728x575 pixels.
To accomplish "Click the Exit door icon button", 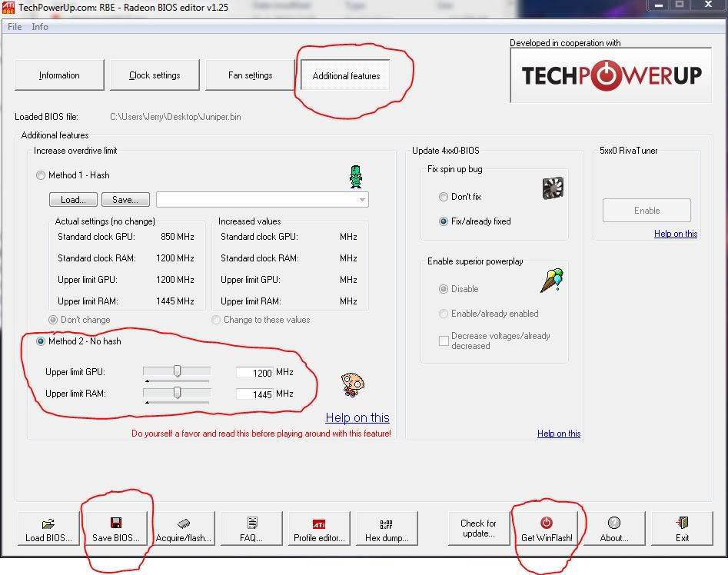I will (682, 529).
